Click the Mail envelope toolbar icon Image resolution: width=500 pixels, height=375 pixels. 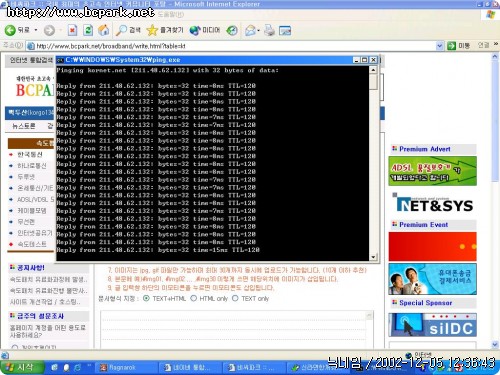click(250, 30)
